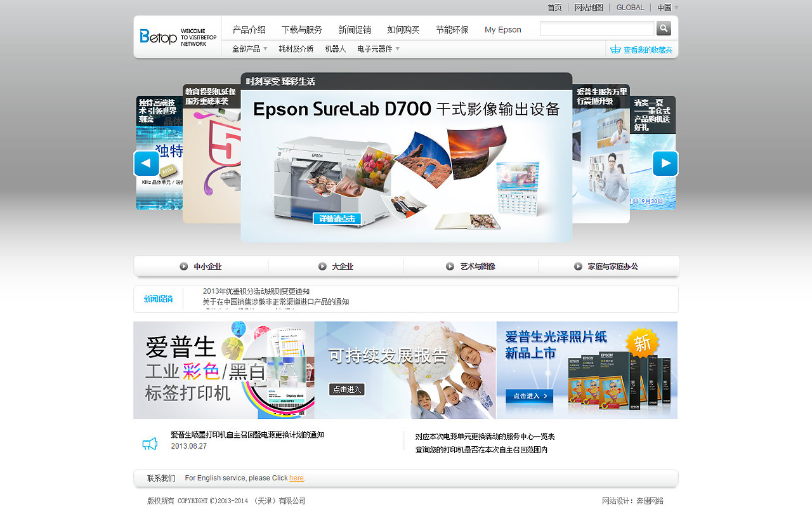Click the Epson SureLab D700 main slide

[x=407, y=157]
